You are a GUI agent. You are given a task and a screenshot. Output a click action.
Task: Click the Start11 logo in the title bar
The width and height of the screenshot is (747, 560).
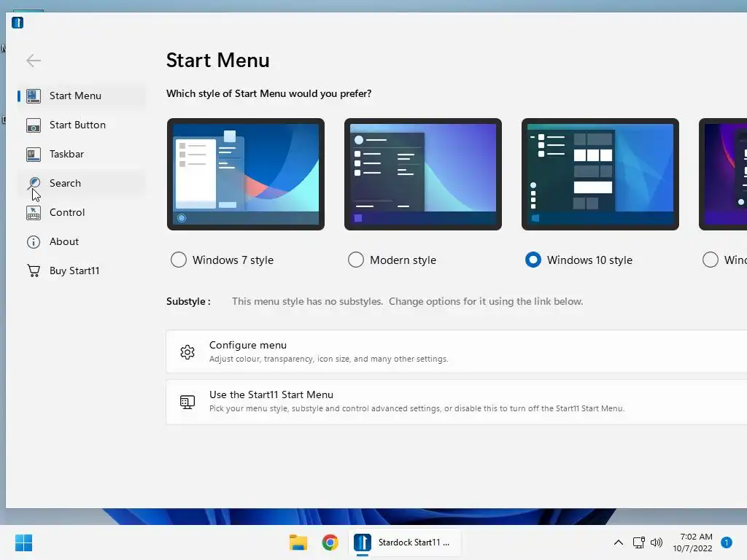point(18,23)
